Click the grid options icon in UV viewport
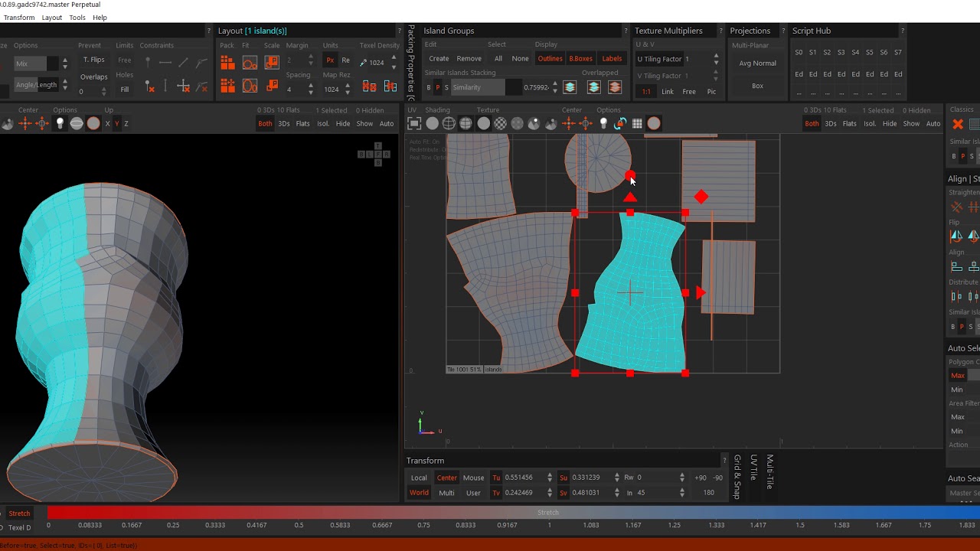980x551 pixels. [x=637, y=123]
